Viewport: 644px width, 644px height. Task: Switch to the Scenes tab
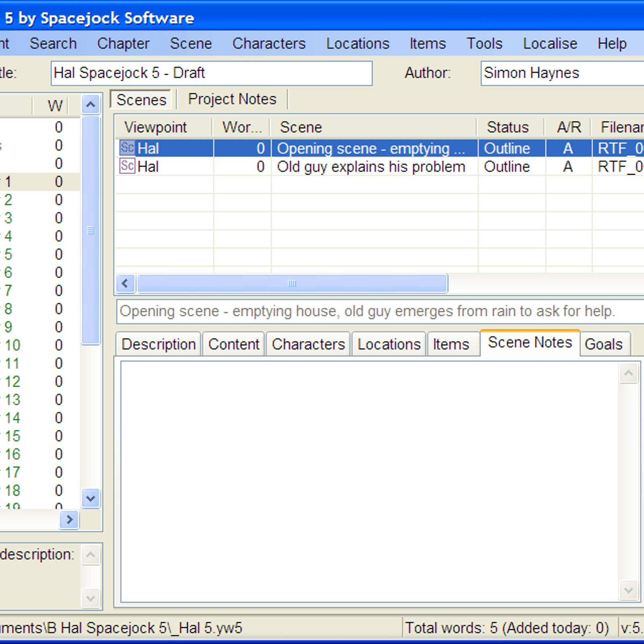pos(141,99)
